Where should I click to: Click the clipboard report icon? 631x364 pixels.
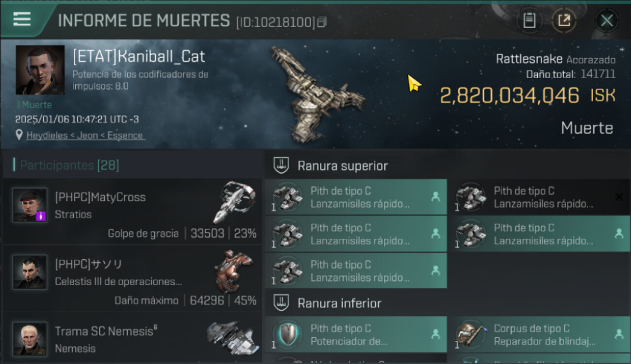click(x=529, y=21)
